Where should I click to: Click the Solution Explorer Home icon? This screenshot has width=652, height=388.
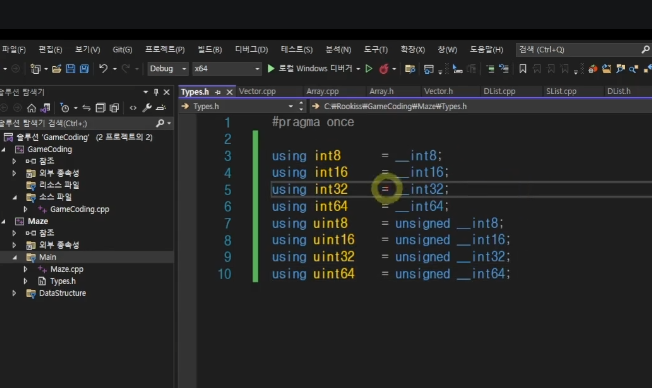click(31, 108)
